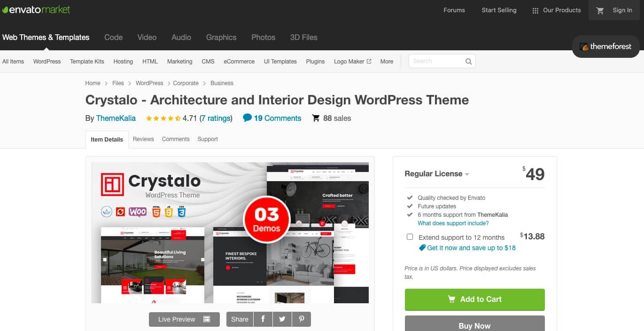Select the Item Details tab
The height and width of the screenshot is (331, 644).
[107, 140]
